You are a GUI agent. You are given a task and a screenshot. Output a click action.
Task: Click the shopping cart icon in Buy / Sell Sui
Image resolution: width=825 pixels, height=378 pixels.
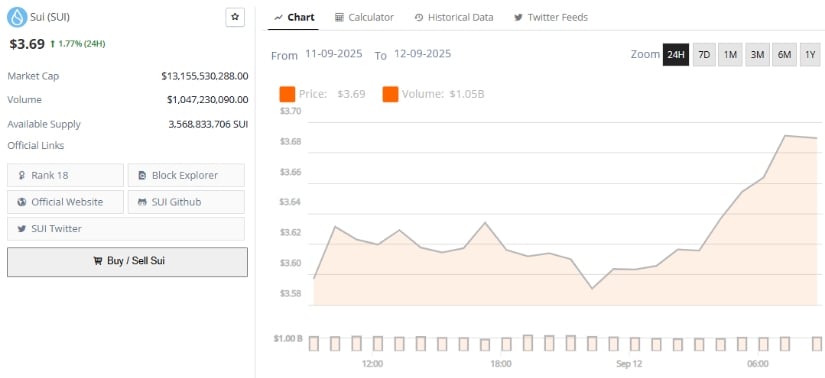(x=97, y=261)
